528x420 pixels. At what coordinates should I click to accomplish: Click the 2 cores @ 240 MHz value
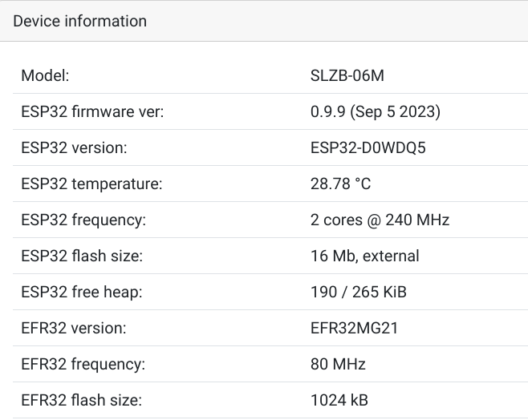pyautogui.click(x=380, y=220)
